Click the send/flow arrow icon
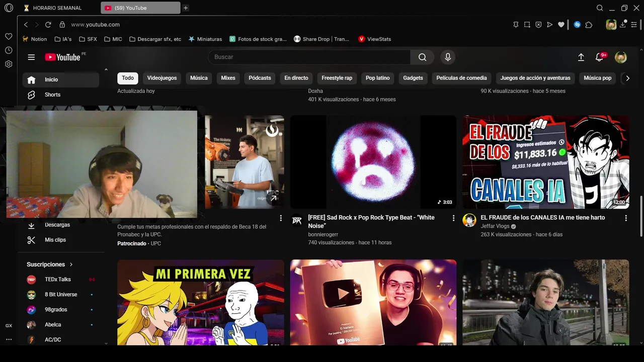 click(x=549, y=25)
